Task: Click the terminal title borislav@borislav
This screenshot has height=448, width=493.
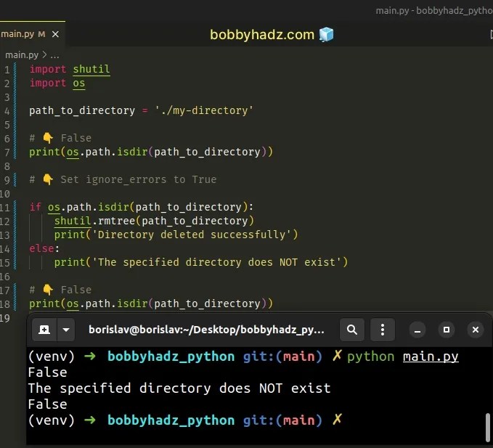Action: 206,330
